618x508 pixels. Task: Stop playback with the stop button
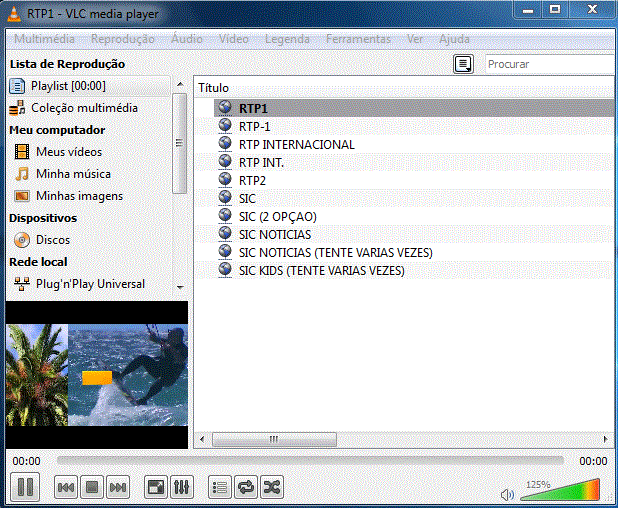click(92, 487)
